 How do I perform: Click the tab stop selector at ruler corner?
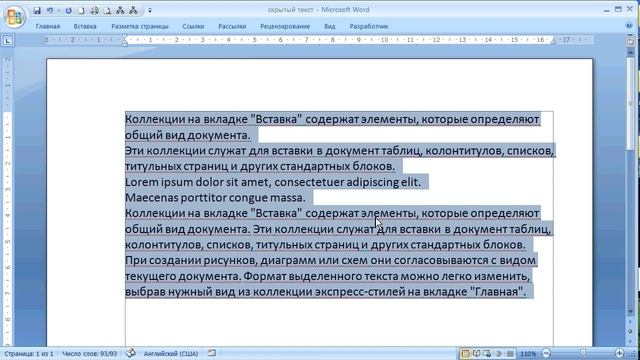(x=8, y=40)
